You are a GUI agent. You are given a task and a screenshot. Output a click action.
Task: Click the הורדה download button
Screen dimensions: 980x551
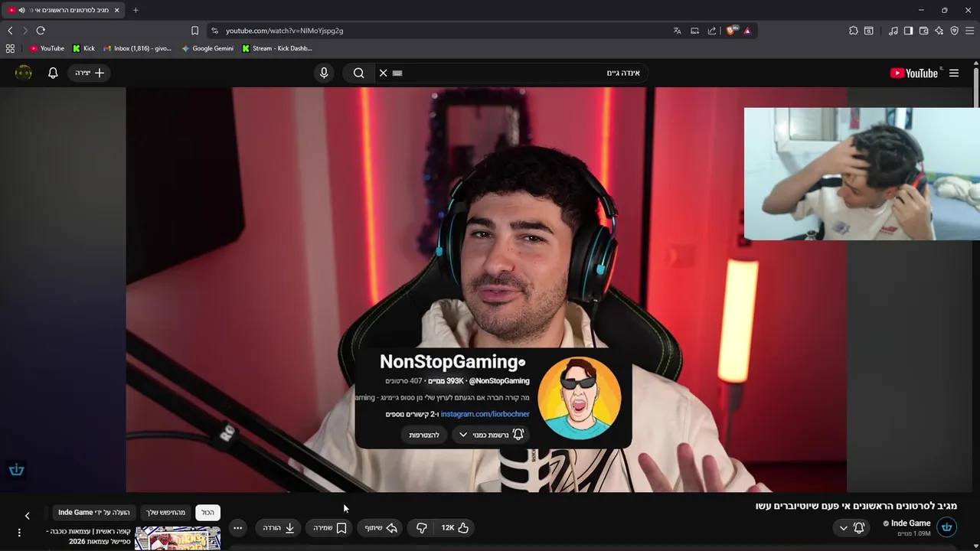279,528
